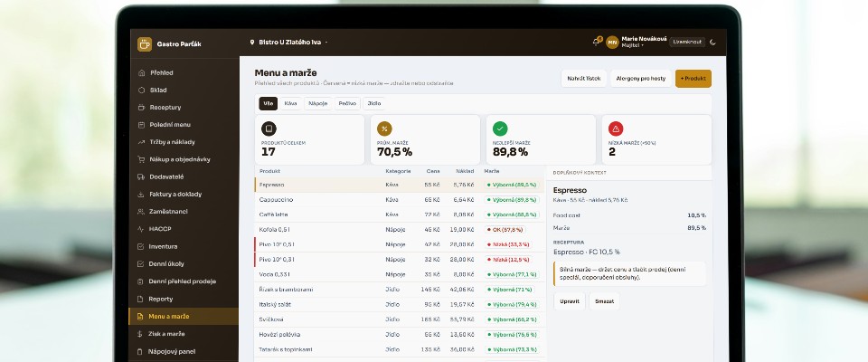The height and width of the screenshot is (362, 868).
Task: Select the Voda 0,33 l row
Action: pyautogui.click(x=400, y=274)
